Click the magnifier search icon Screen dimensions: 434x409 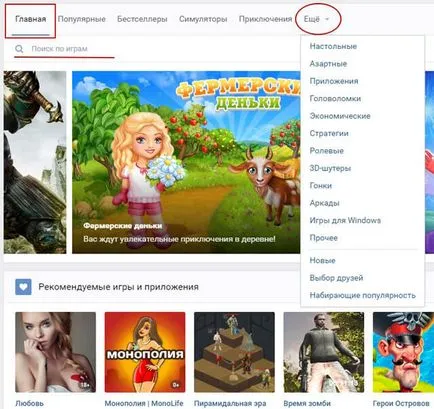[19, 49]
